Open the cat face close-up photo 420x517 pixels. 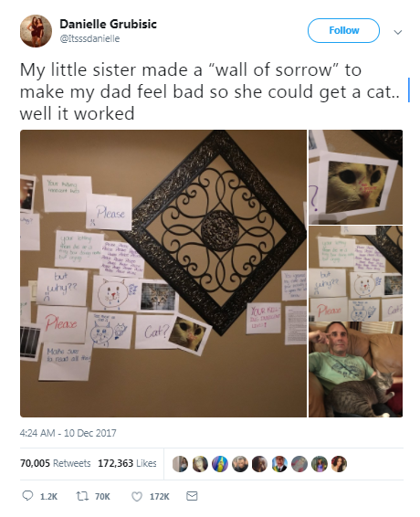(355, 177)
